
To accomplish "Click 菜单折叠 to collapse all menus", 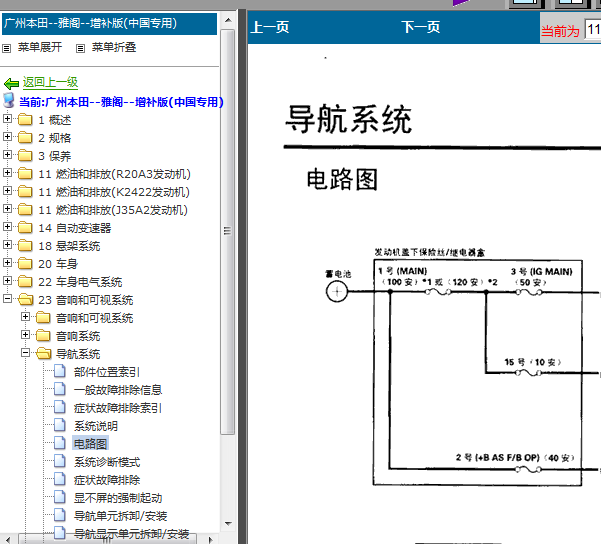I will [114, 48].
